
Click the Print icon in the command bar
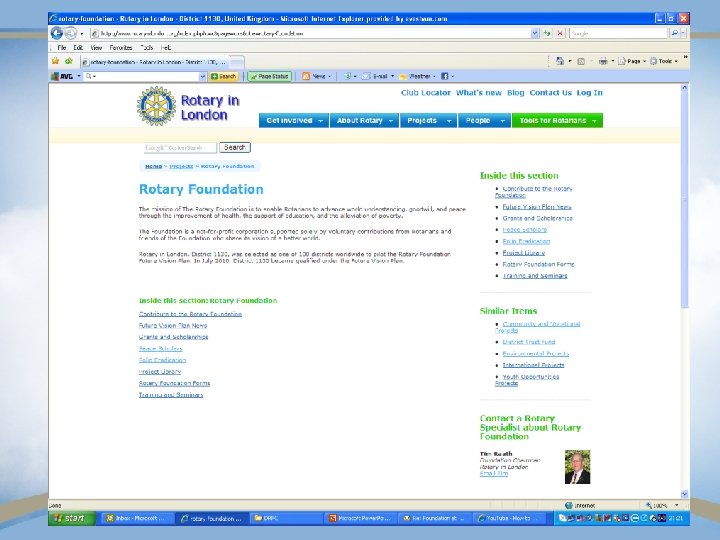[x=603, y=61]
